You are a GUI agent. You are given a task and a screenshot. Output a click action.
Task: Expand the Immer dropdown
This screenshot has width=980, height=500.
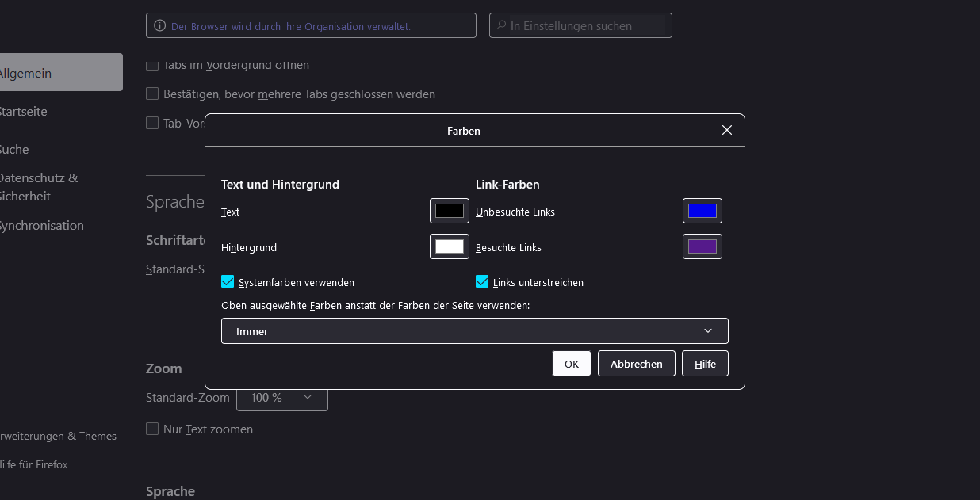(x=474, y=331)
